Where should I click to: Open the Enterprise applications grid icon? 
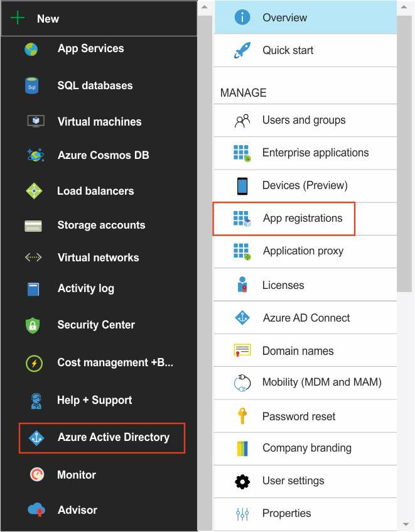(242, 153)
